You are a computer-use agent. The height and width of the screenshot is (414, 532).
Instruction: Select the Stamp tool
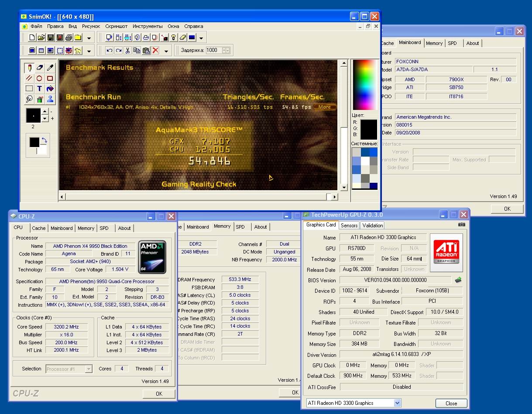(x=50, y=99)
